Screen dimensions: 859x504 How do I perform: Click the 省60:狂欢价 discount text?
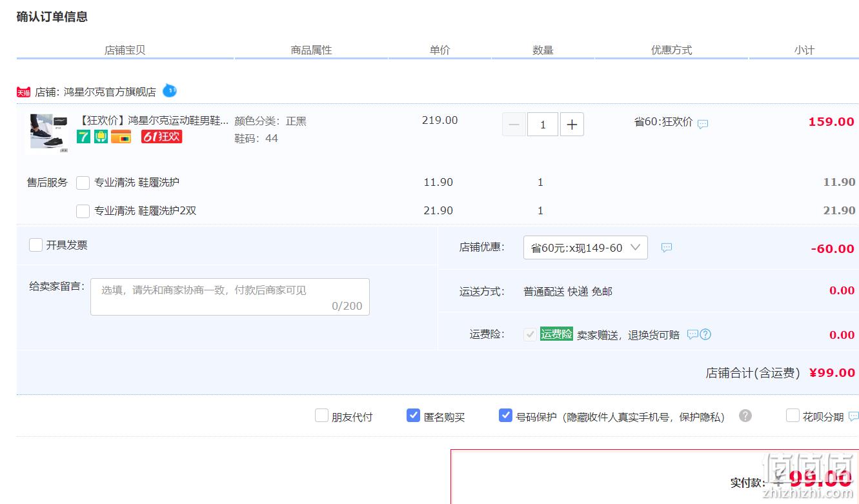[663, 121]
